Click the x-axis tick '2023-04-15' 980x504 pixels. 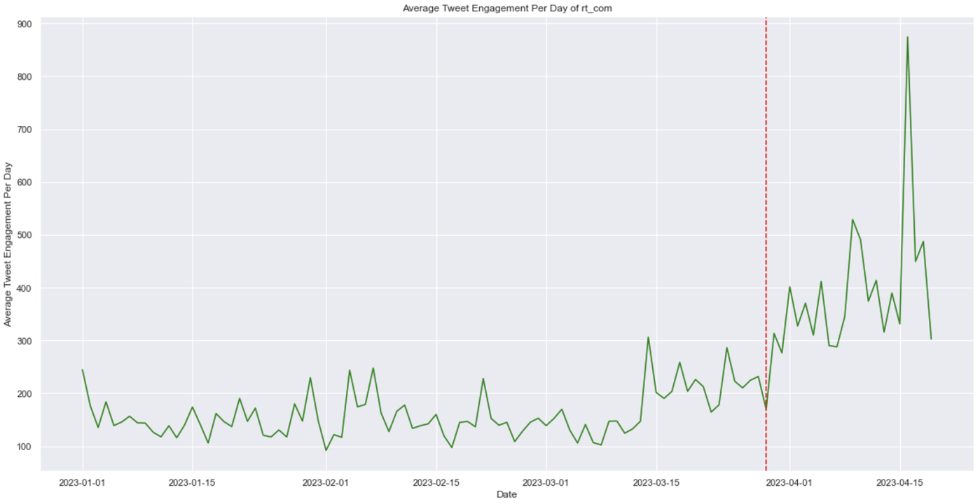point(899,482)
